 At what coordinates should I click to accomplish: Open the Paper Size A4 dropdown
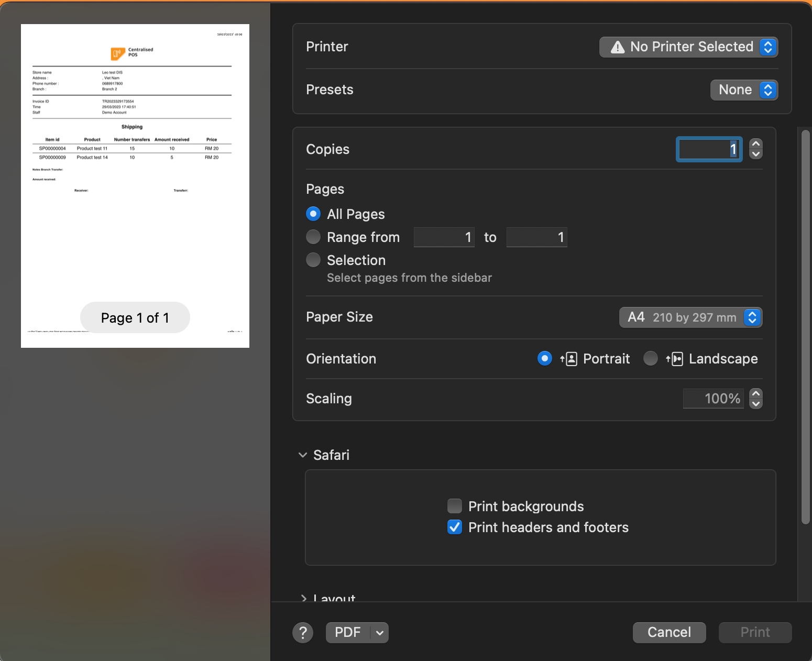pos(690,317)
